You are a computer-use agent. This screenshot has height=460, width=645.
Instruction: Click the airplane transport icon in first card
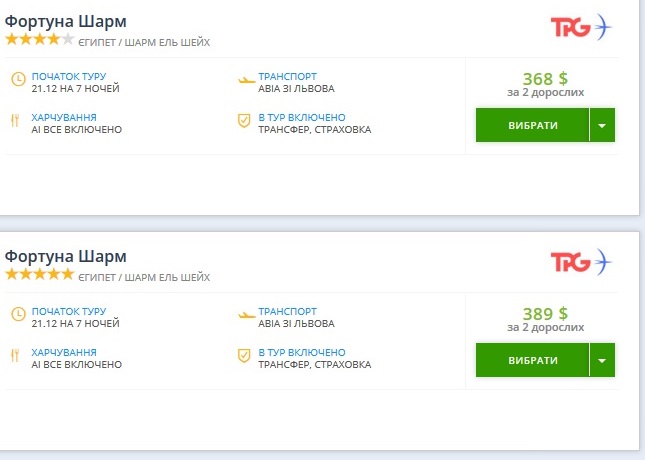(246, 80)
